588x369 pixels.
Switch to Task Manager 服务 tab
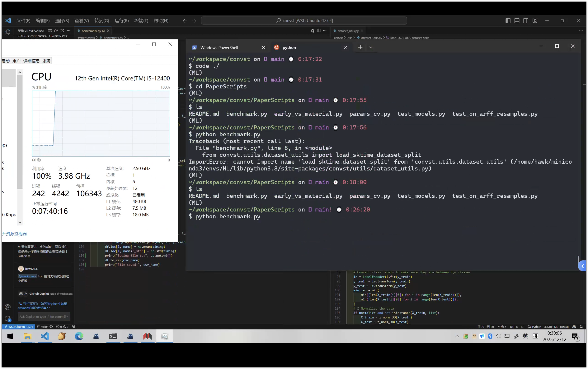[47, 61]
